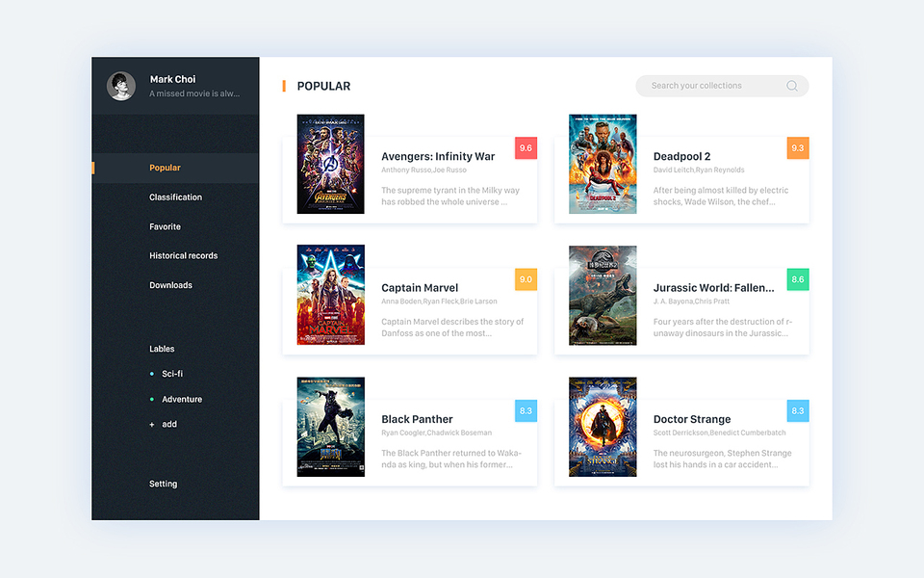924x578 pixels.
Task: Open Setting in the sidebar
Action: coord(164,485)
